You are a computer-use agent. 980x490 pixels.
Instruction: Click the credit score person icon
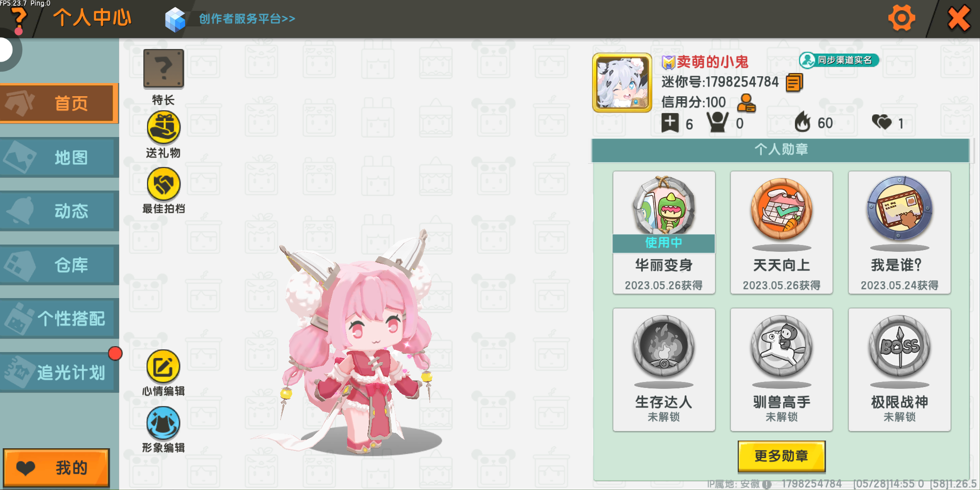746,103
